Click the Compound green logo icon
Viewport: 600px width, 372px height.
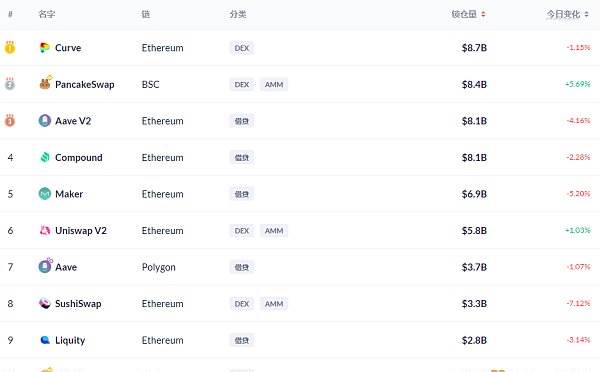tap(45, 157)
